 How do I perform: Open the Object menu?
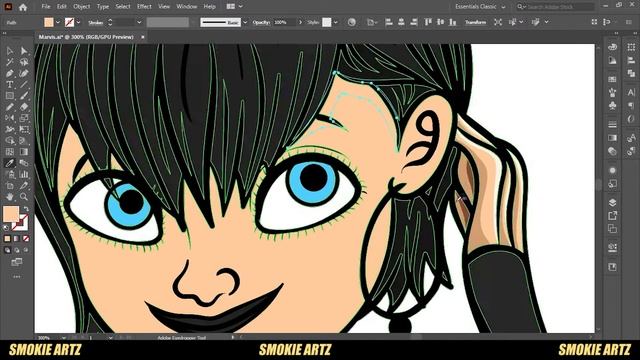pyautogui.click(x=82, y=7)
